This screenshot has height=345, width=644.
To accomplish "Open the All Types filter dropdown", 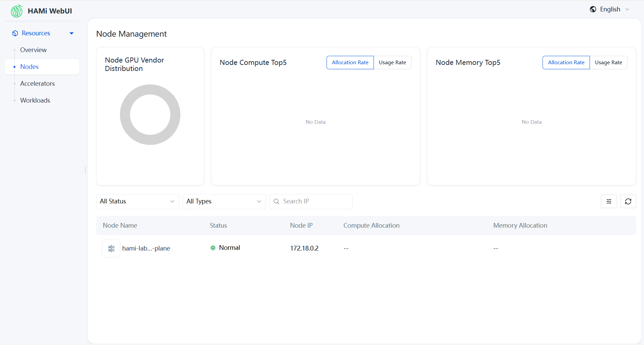I will [x=224, y=201].
